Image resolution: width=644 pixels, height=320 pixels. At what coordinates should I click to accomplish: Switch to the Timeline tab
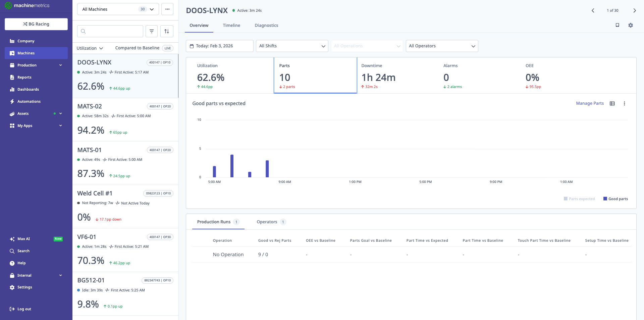tap(231, 26)
